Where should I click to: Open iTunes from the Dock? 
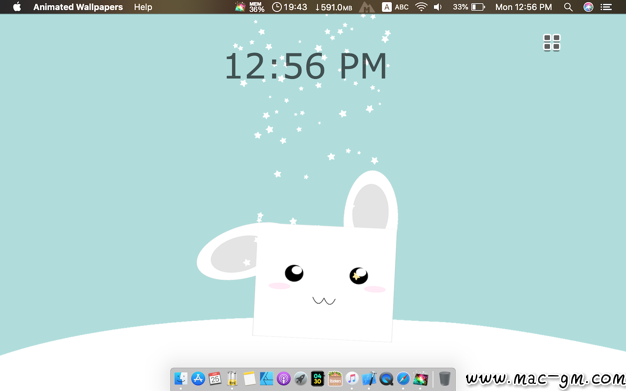352,378
